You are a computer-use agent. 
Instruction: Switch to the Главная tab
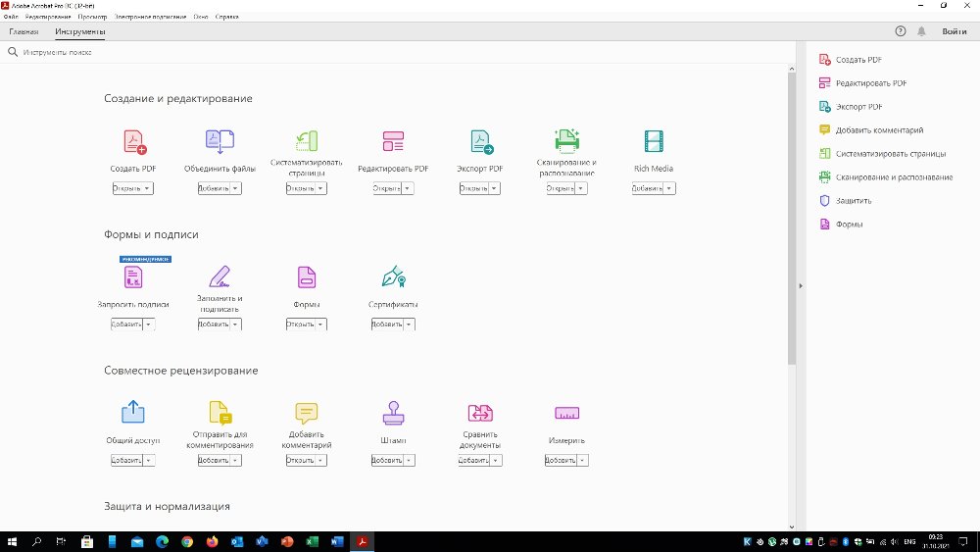coord(24,31)
